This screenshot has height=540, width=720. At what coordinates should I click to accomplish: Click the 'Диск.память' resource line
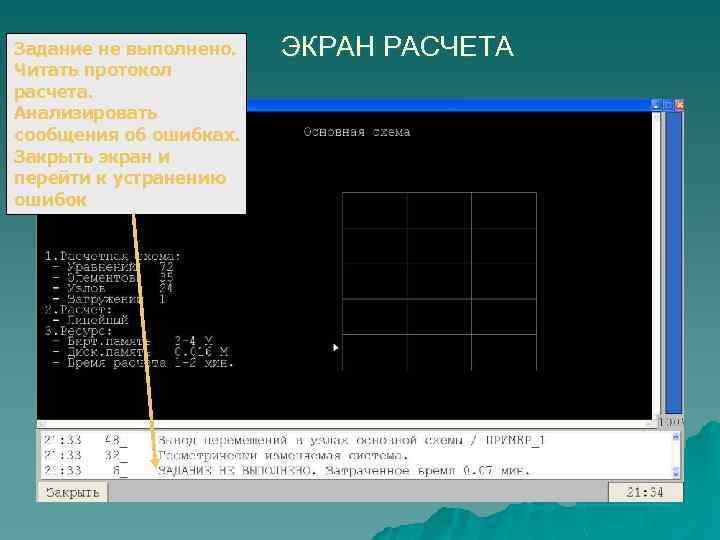pyautogui.click(x=140, y=352)
